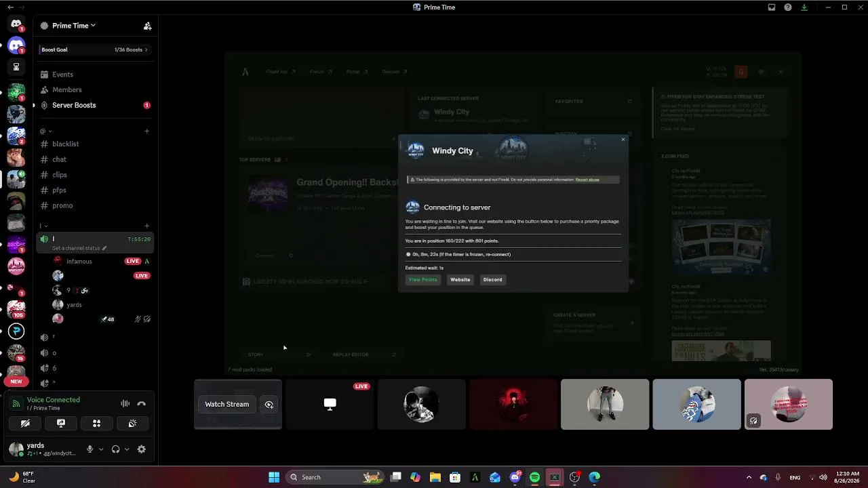The height and width of the screenshot is (488, 868).
Task: Select user infamous in the voice channel
Action: 79,262
